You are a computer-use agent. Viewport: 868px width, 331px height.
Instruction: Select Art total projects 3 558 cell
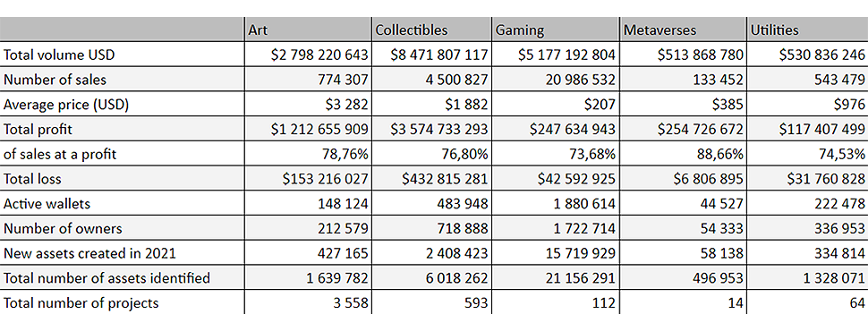[309, 302]
